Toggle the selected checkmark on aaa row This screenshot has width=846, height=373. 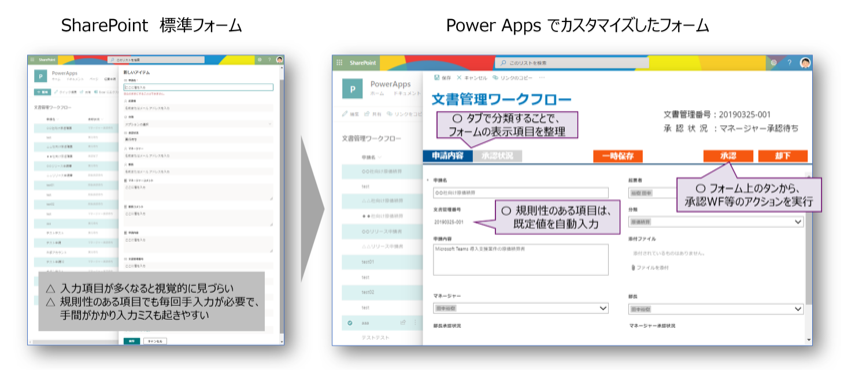[x=350, y=323]
